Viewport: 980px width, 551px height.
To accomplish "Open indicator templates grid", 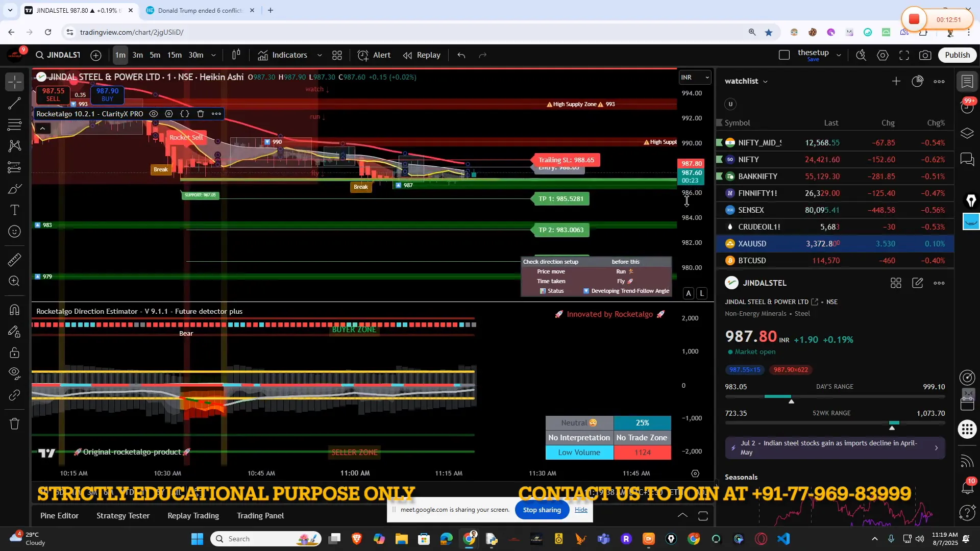I will (337, 55).
